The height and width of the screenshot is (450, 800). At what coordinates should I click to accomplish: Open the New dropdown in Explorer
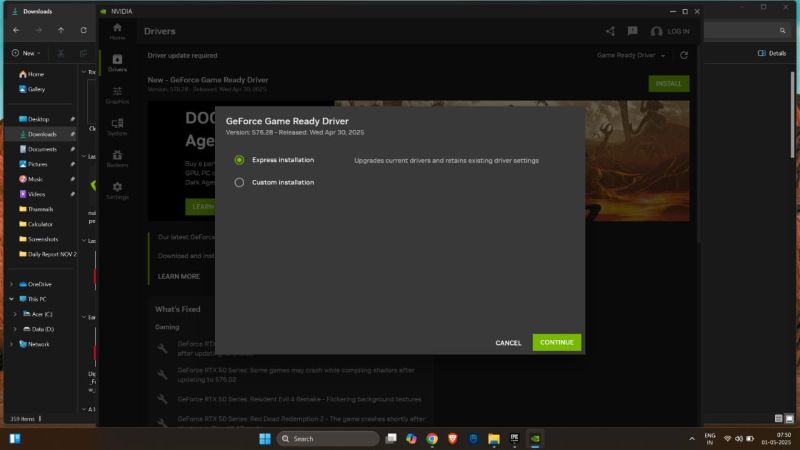[x=26, y=53]
